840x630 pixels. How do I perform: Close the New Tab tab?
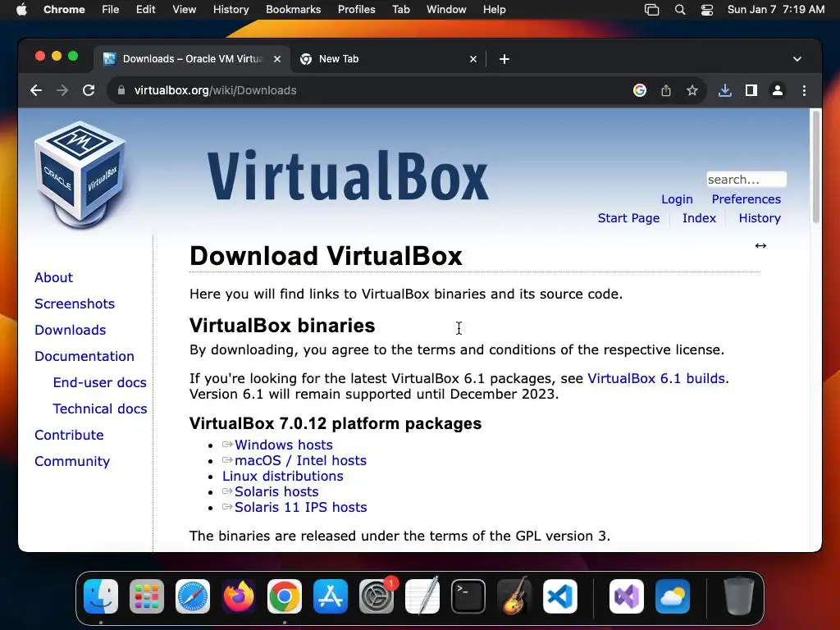click(x=473, y=59)
